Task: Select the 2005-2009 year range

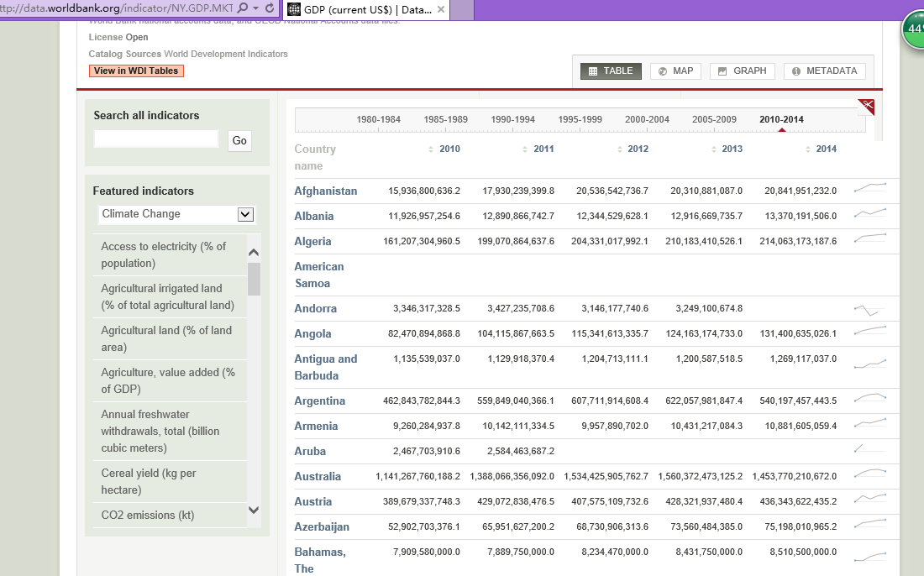Action: (x=714, y=119)
